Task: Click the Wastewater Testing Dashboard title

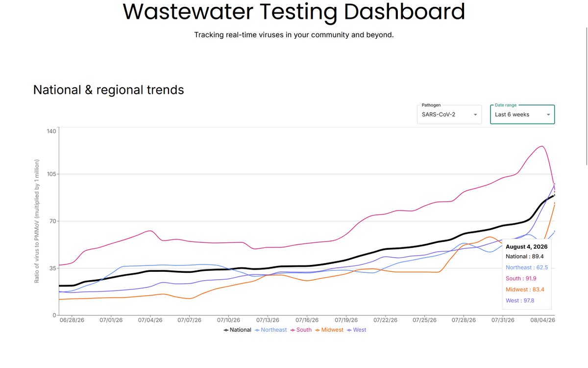Action: [294, 12]
